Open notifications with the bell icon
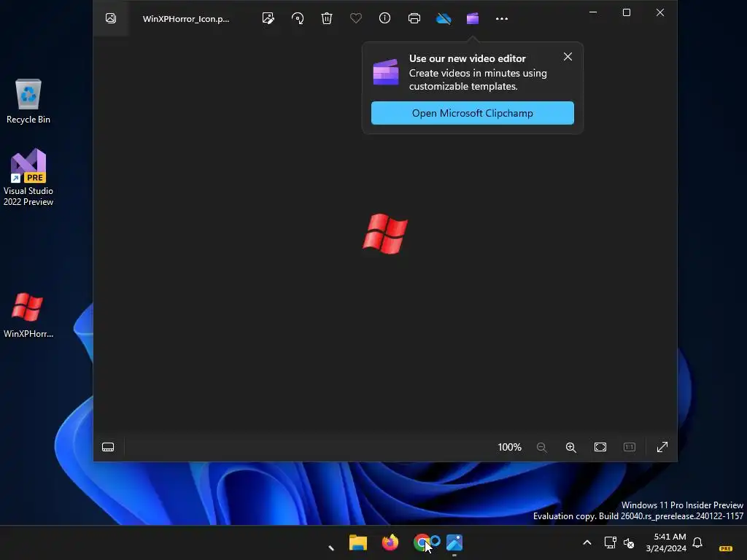747x560 pixels. 697,542
